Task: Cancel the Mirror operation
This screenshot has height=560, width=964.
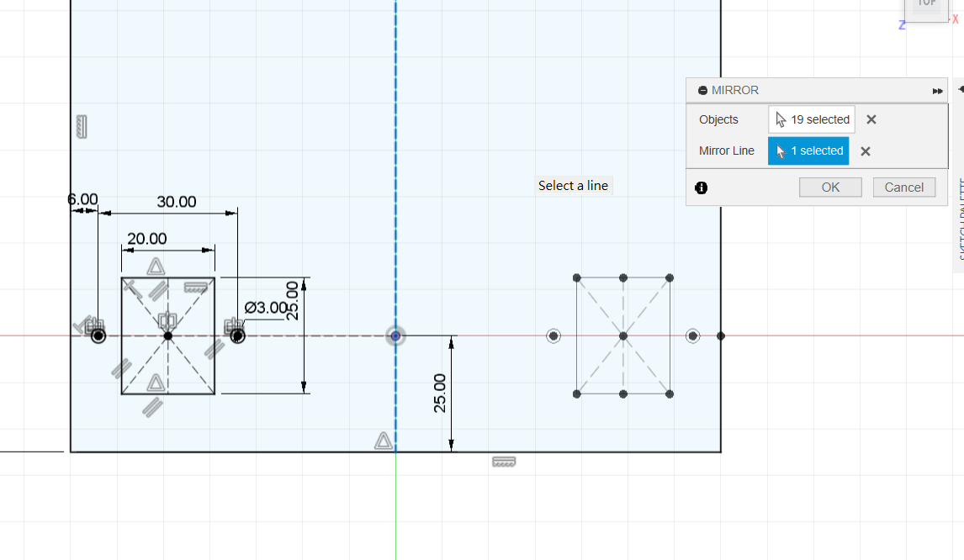Action: point(903,188)
